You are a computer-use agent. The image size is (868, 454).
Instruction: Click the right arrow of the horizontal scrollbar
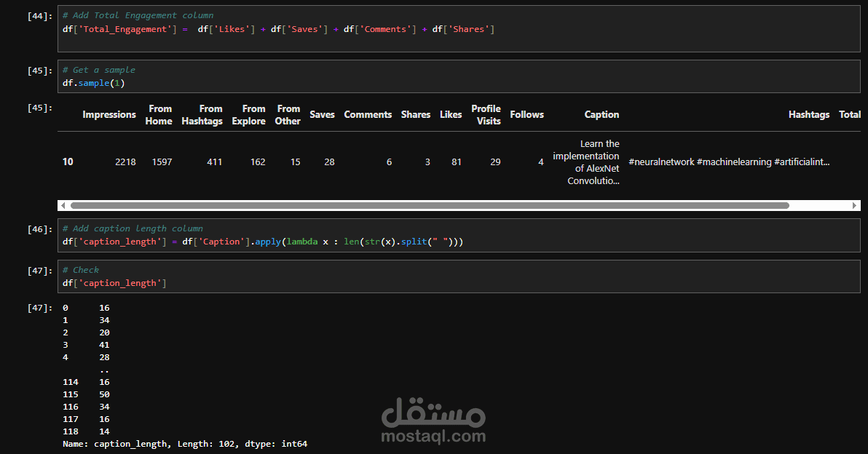[x=855, y=206]
